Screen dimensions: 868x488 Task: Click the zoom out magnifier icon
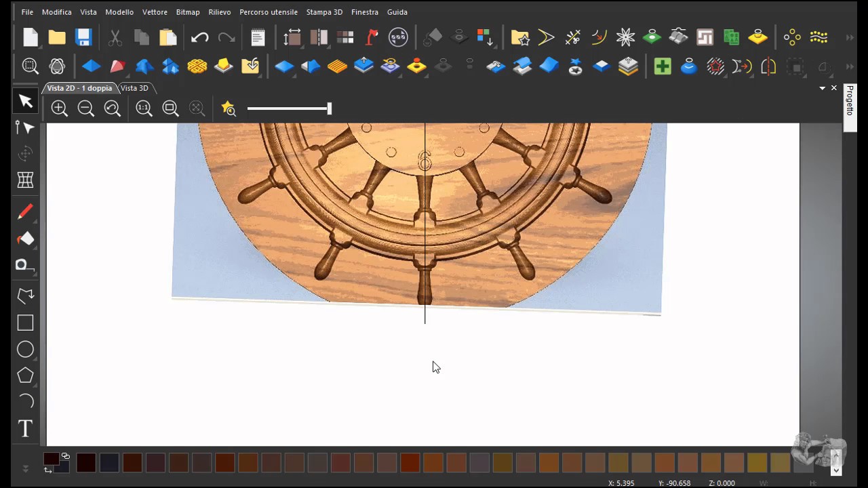pos(86,108)
